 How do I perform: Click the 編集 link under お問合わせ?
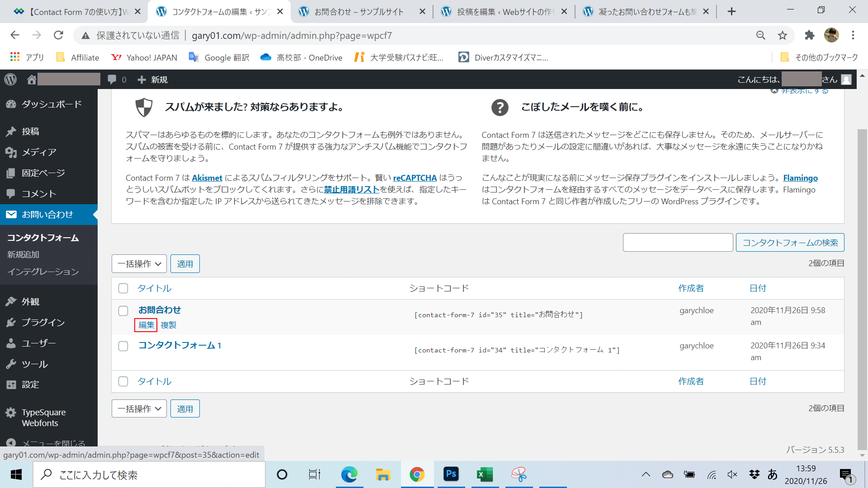coord(146,325)
